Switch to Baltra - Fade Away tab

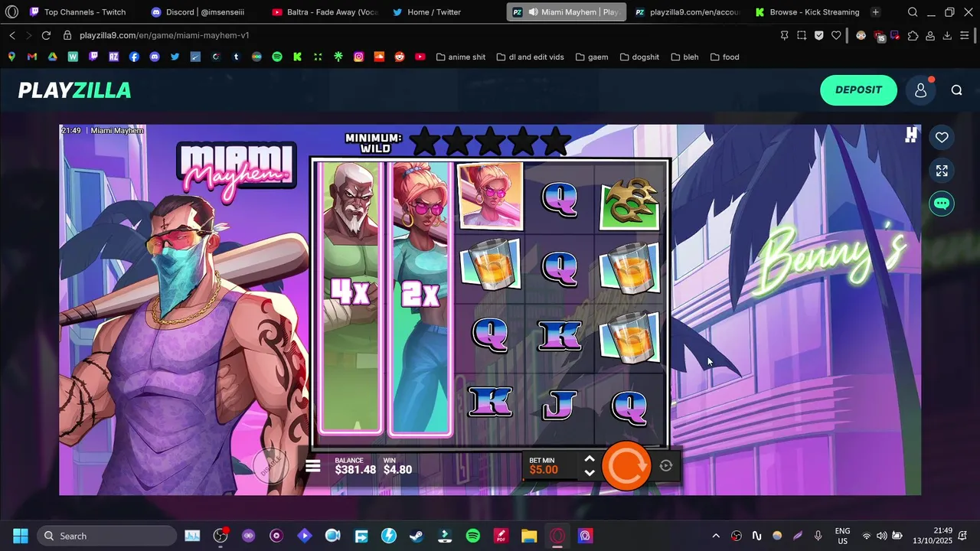point(325,12)
